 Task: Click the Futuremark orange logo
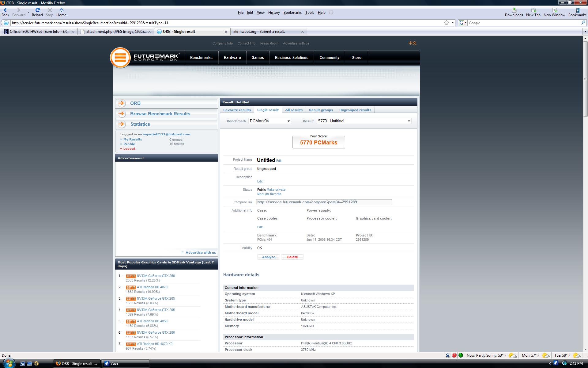tap(120, 57)
